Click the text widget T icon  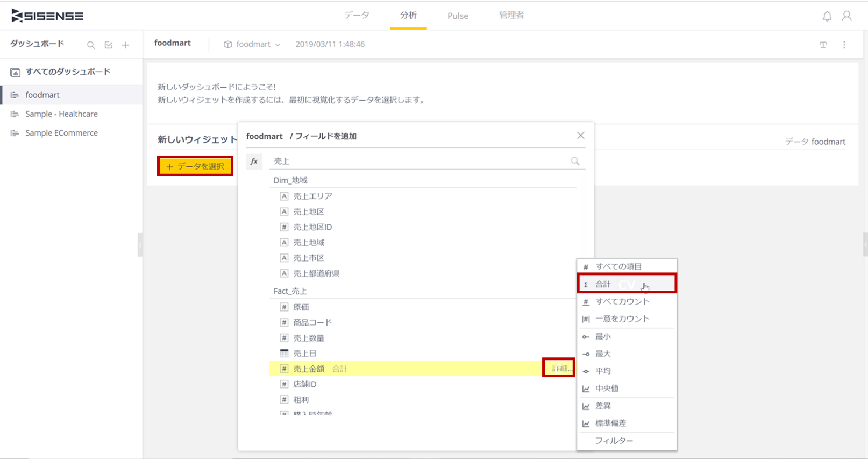(823, 45)
